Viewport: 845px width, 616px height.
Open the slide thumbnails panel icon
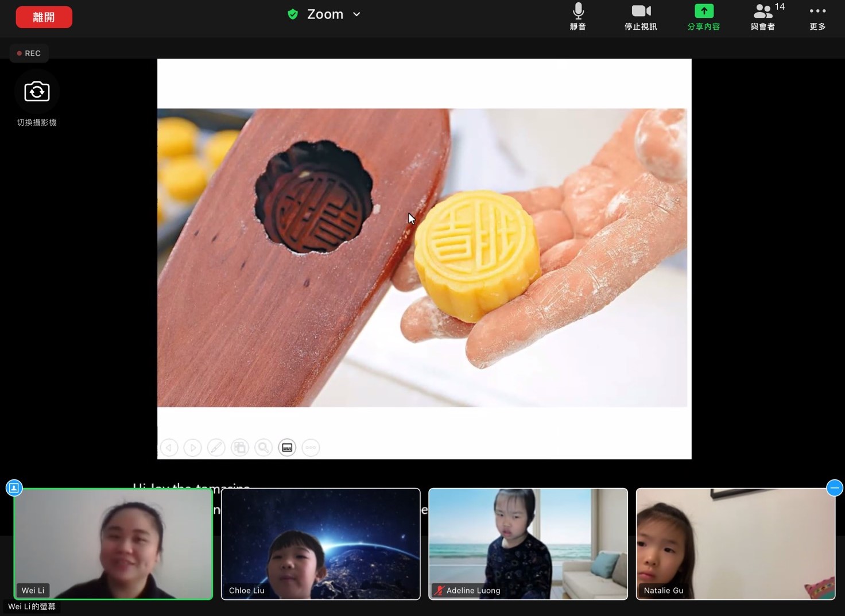coord(240,447)
